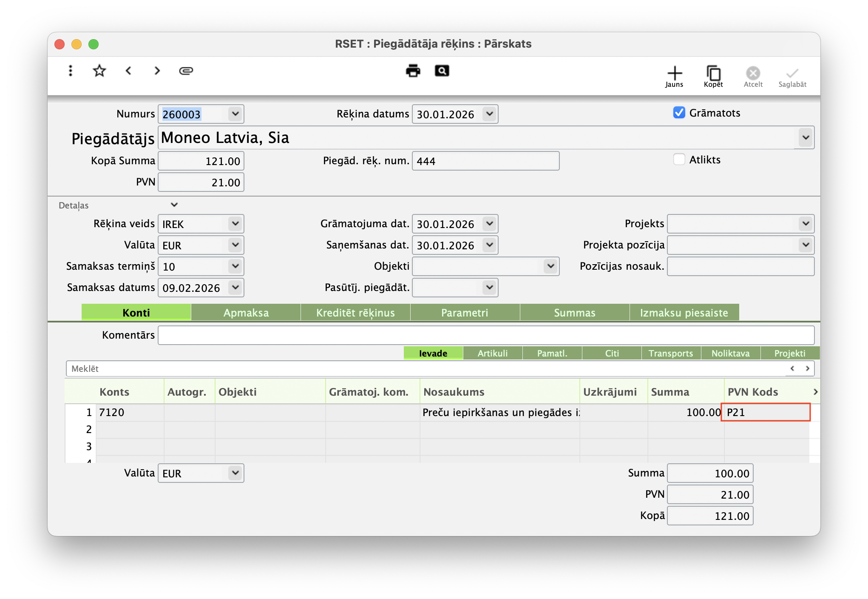Open attachments with paperclip icon
Screen dimensions: 868x599
[x=186, y=71]
